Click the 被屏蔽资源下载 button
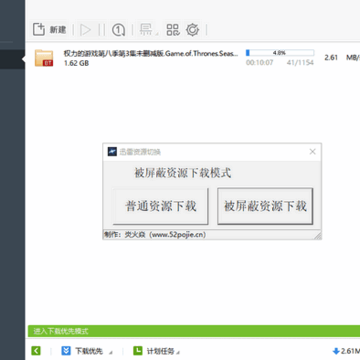The height and width of the screenshot is (360, 360). coord(265,206)
